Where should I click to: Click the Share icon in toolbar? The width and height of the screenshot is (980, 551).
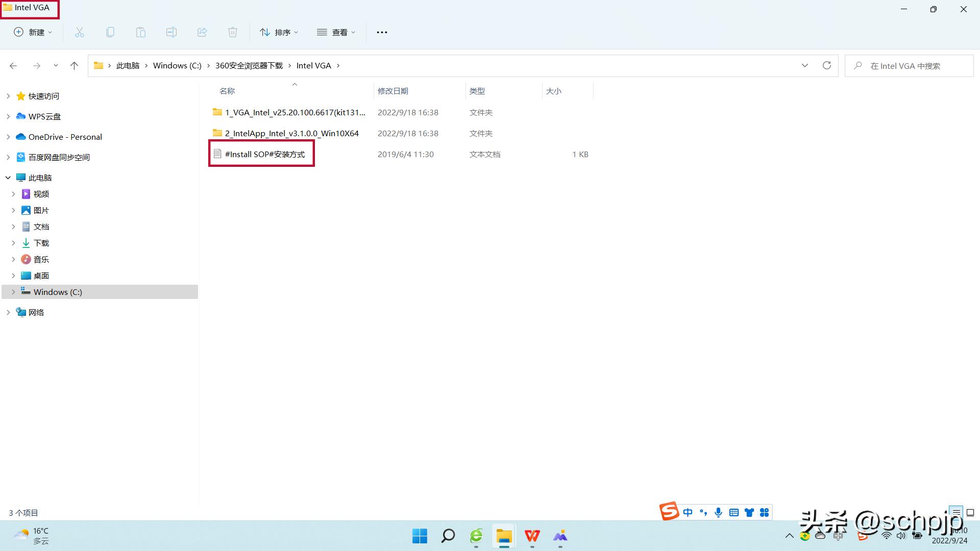point(202,32)
